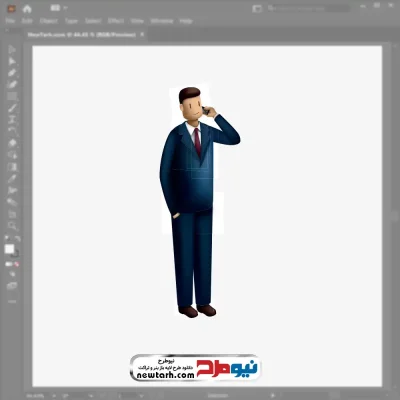The image size is (400, 400).
Task: Open the Arrange Documents grid icon
Action: [x=55, y=8]
